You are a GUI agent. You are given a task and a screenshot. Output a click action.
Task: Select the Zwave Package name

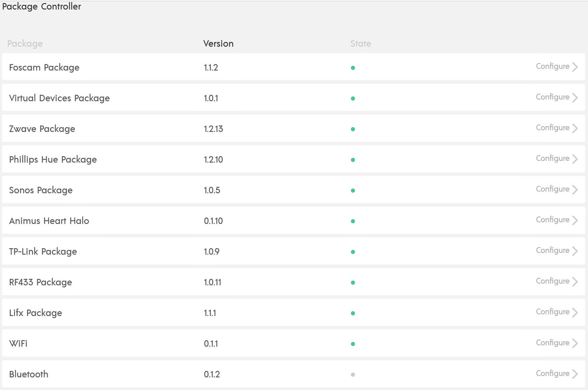point(42,129)
